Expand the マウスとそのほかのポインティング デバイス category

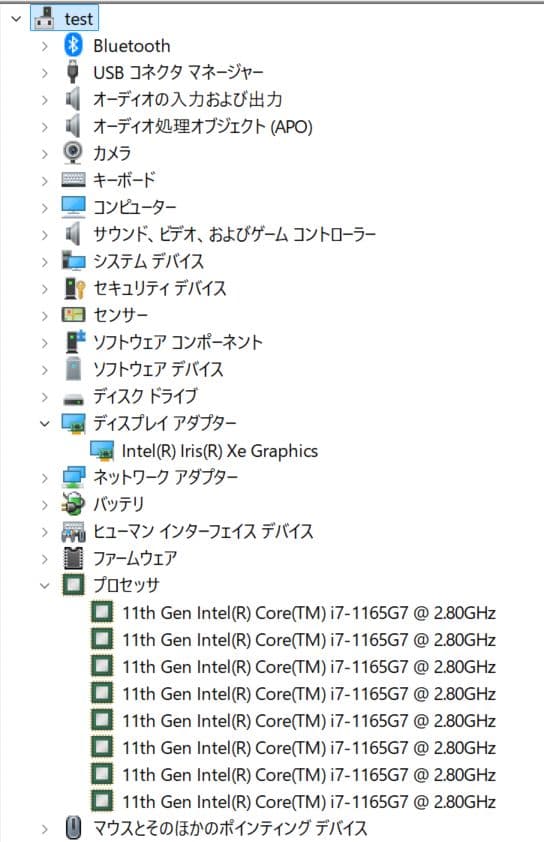(45, 829)
